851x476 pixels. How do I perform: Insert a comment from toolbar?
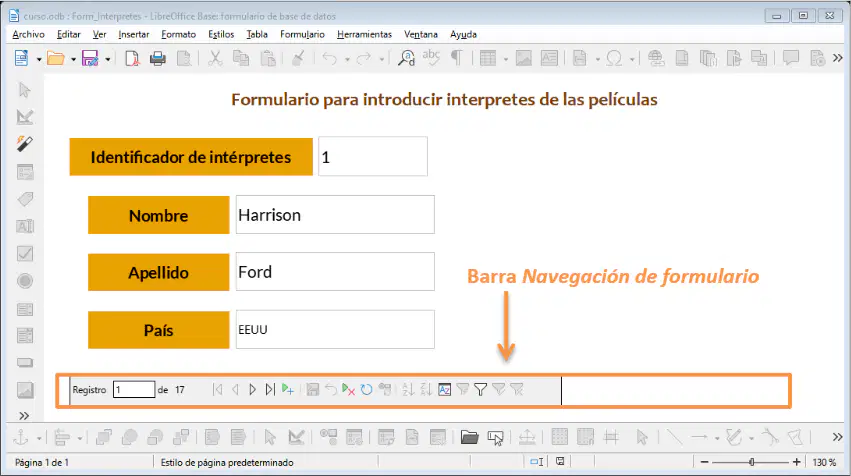tap(791, 58)
